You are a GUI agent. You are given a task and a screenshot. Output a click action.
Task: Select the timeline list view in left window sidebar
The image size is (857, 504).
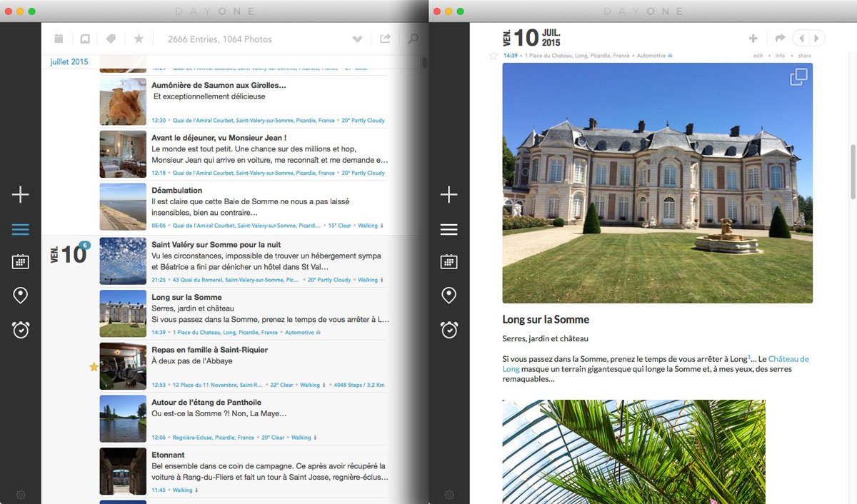pos(20,230)
